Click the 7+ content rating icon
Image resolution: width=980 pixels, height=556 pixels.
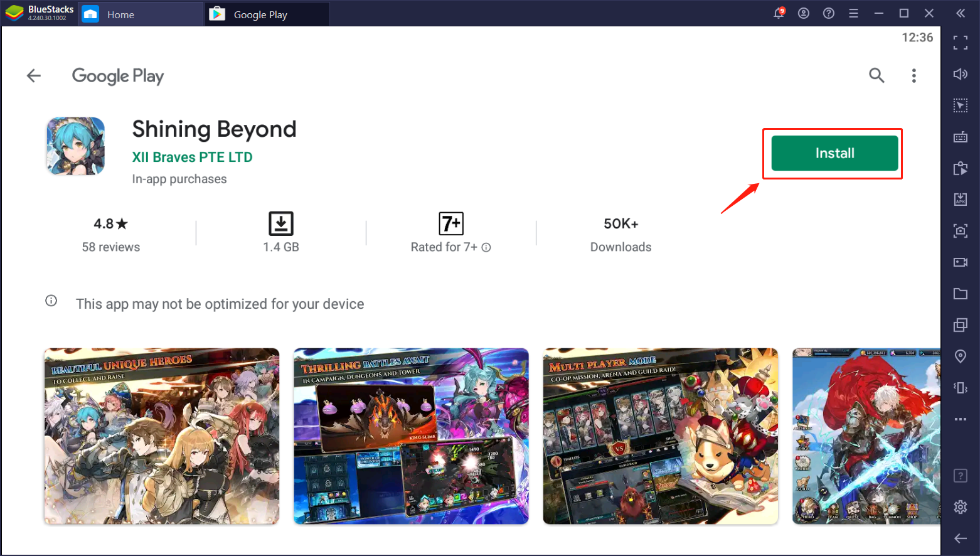(x=451, y=223)
